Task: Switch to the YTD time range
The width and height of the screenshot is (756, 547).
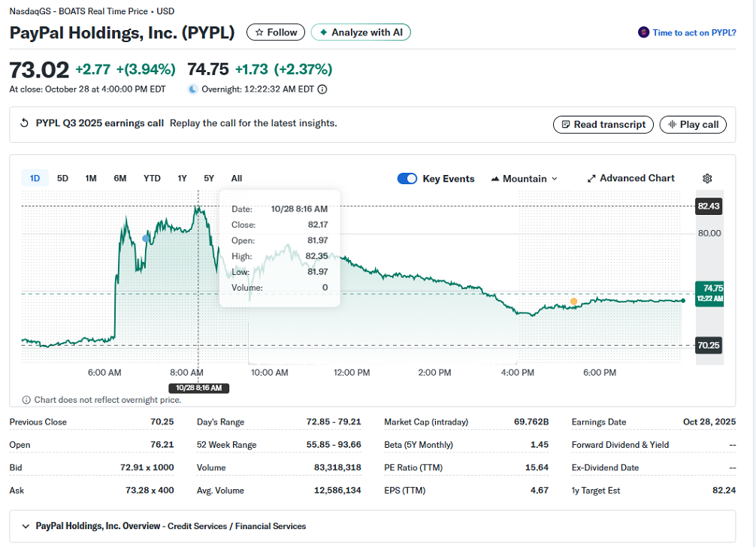Action: coord(152,178)
